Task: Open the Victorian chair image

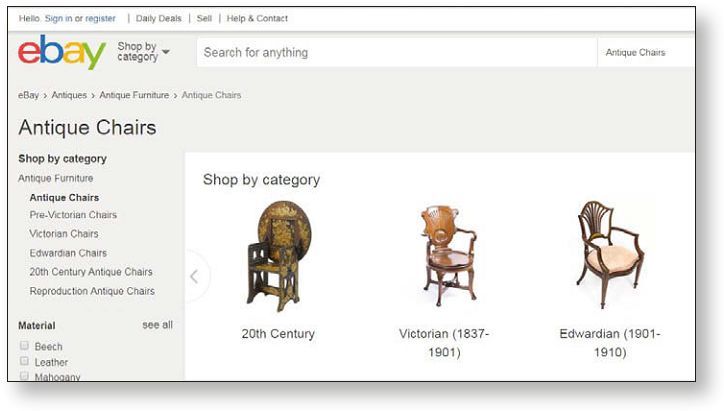Action: 444,254
